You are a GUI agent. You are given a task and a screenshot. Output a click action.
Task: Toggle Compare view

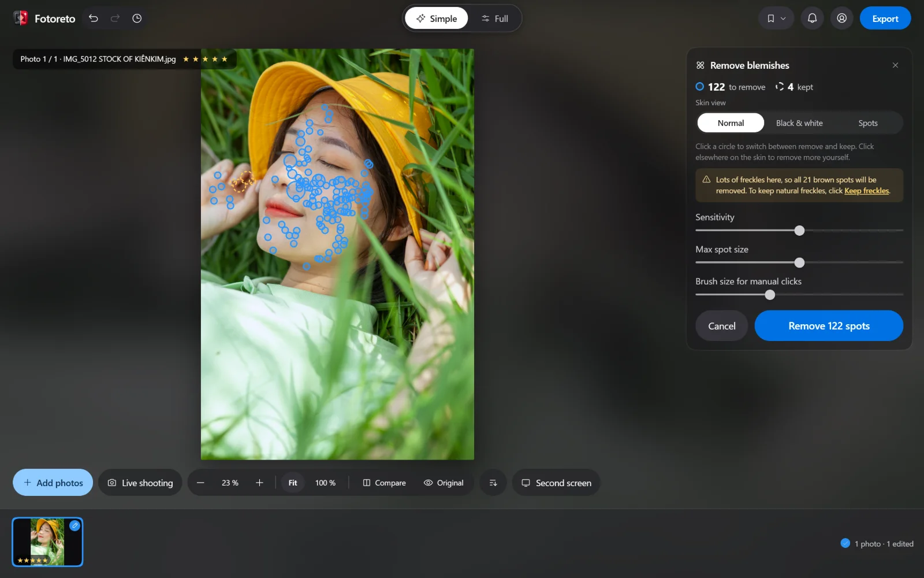tap(385, 483)
